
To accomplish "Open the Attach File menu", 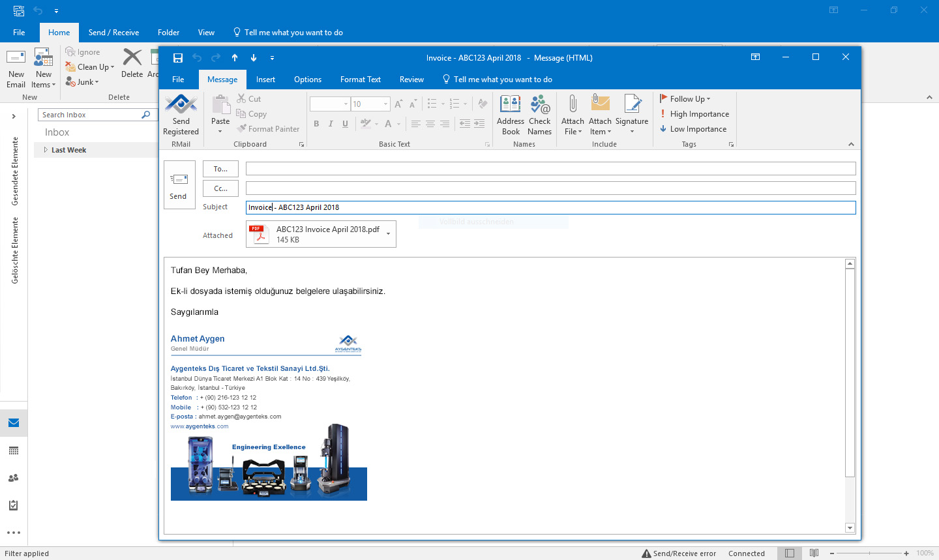I will (x=573, y=115).
